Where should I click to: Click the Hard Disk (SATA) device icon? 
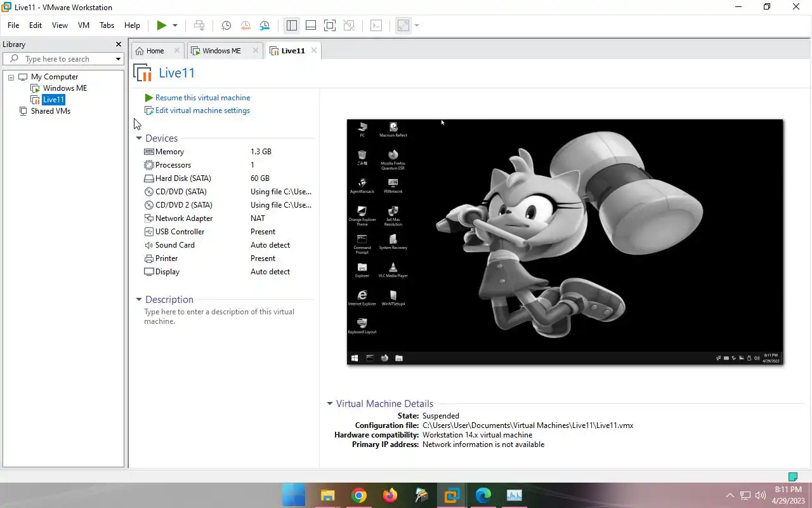[x=149, y=178]
